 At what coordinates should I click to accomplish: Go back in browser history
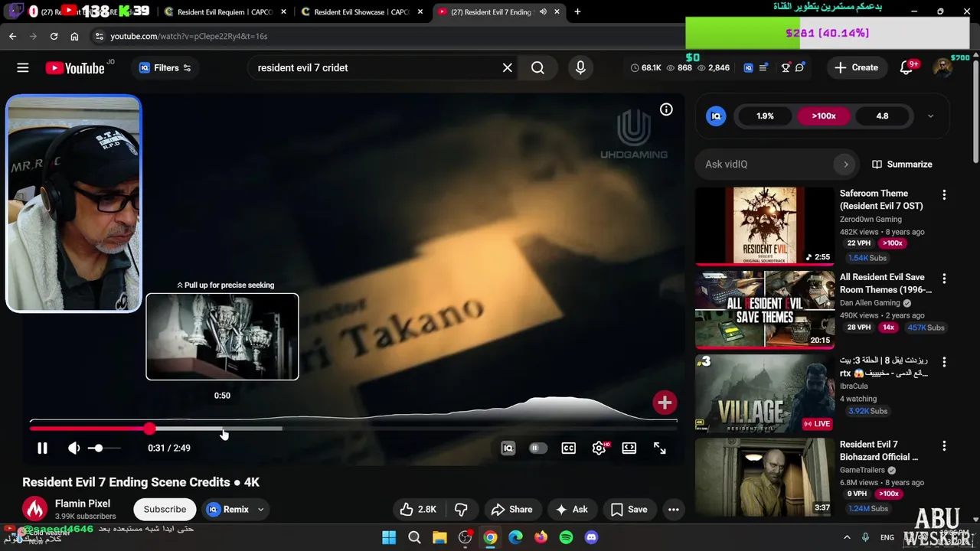(13, 36)
